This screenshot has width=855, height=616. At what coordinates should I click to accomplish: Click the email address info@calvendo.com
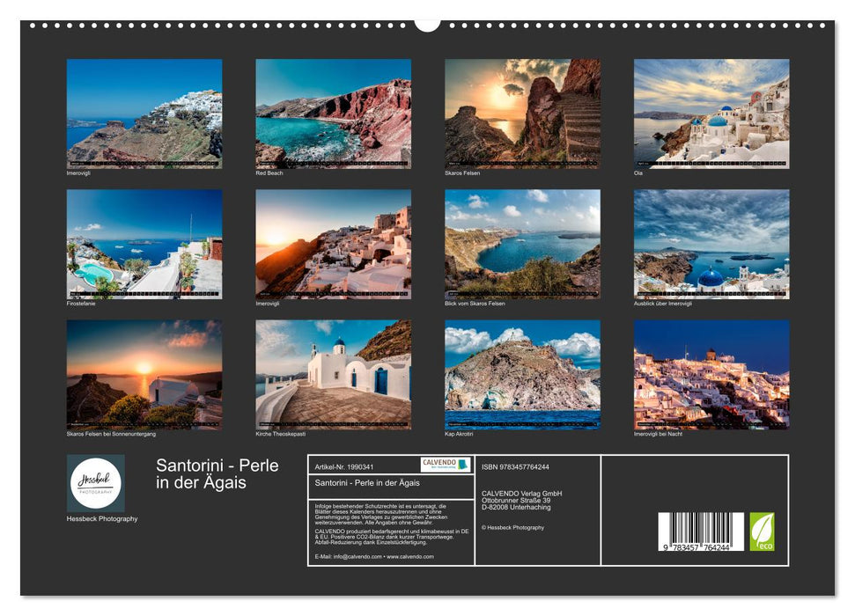click(359, 556)
